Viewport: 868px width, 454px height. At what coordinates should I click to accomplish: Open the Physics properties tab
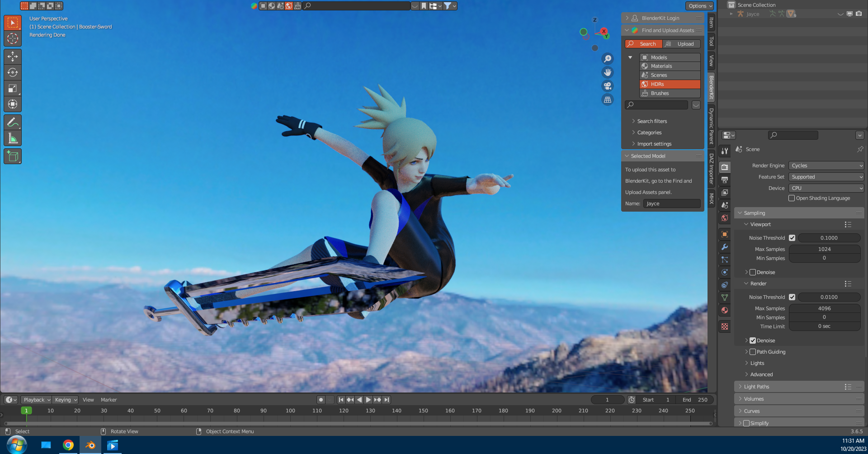click(725, 272)
